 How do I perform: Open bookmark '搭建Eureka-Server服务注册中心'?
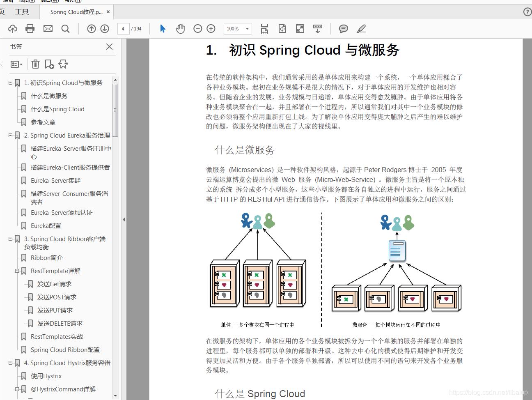coord(71,152)
